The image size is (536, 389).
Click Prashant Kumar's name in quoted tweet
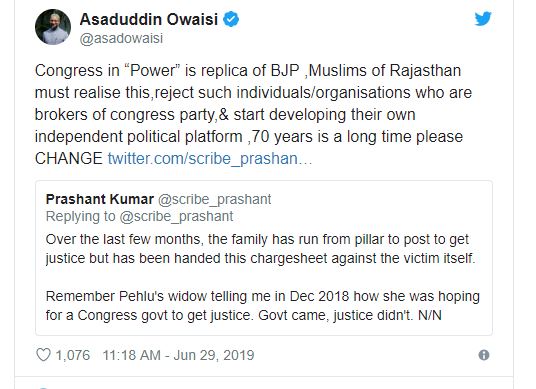(x=99, y=199)
